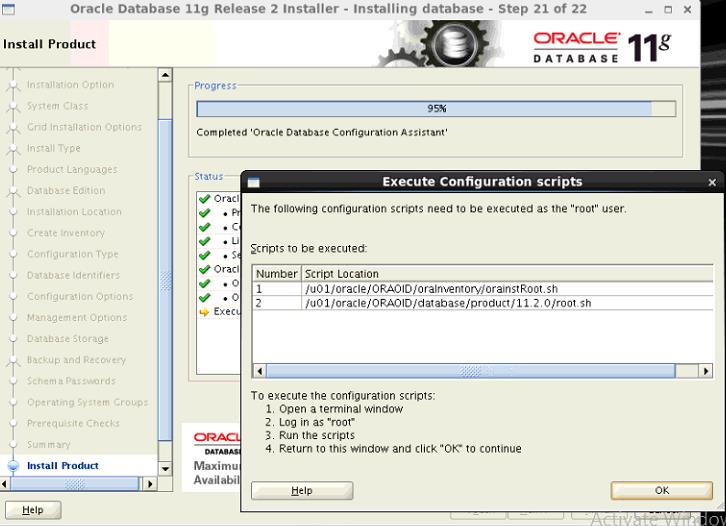Screen dimensions: 726x526
Task: Click the installer's bottom-left Help button
Action: [33, 510]
